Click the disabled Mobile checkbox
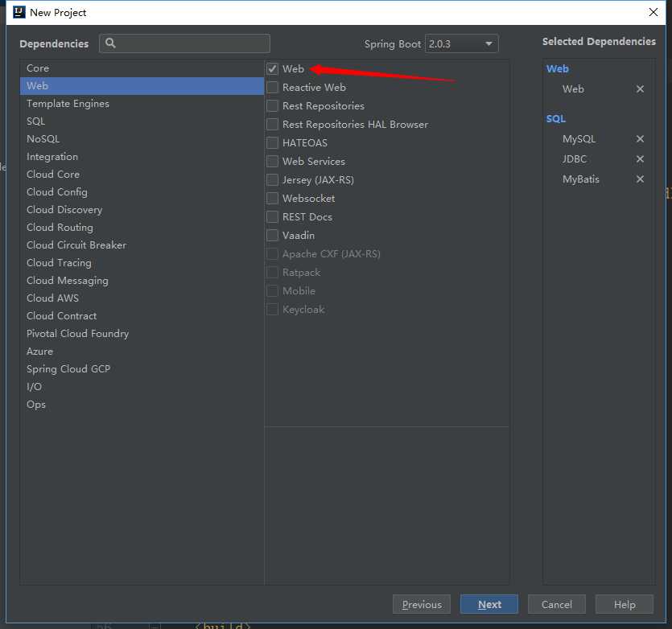The width and height of the screenshot is (672, 629). coord(273,291)
